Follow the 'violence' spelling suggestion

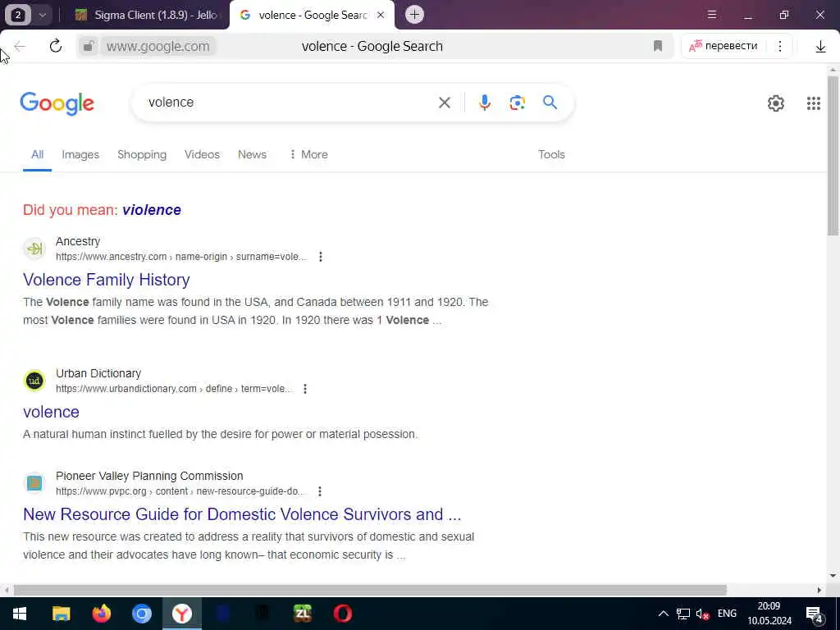click(152, 210)
